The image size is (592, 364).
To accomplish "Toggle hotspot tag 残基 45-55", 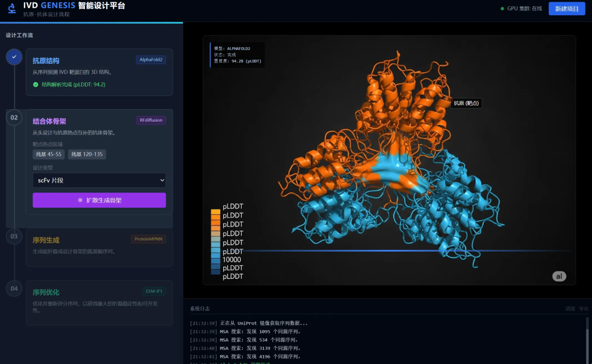I will coord(48,155).
